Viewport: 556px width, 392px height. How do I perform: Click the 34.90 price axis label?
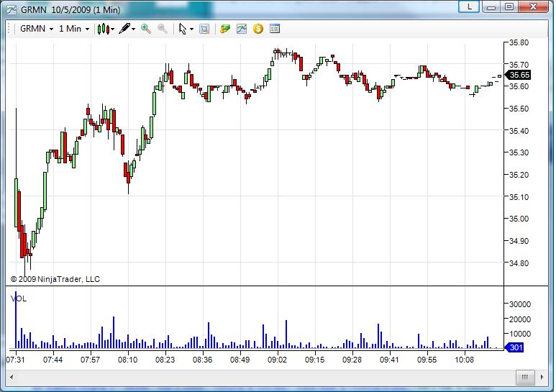[519, 241]
